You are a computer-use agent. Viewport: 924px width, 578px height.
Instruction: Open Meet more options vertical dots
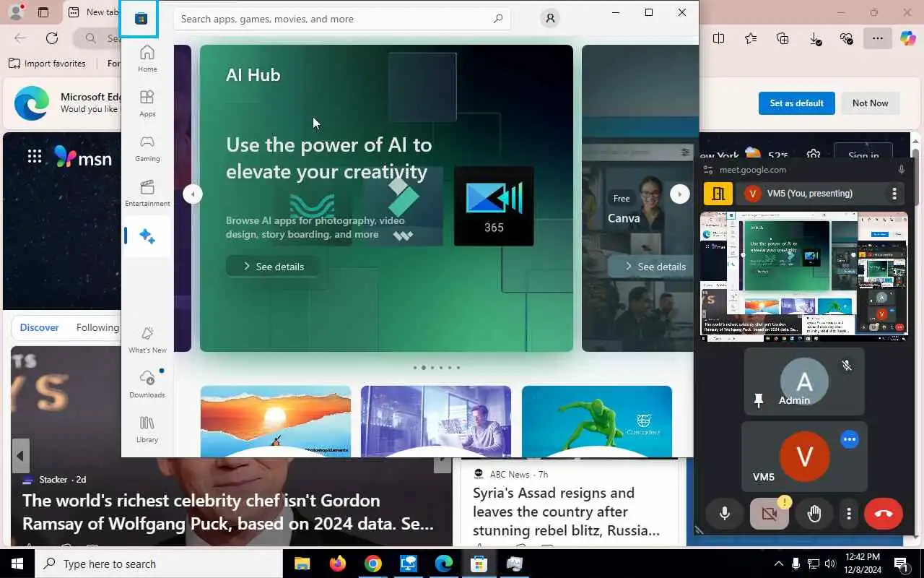coord(849,514)
